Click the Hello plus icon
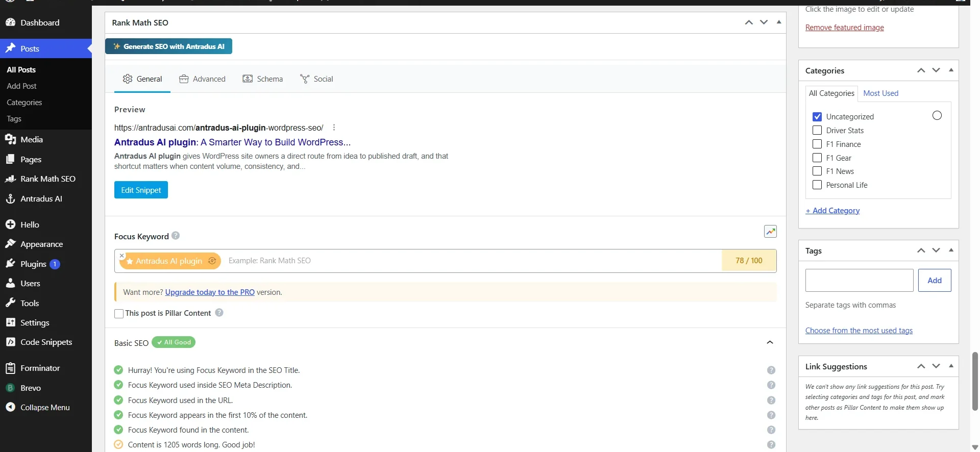 tap(10, 224)
